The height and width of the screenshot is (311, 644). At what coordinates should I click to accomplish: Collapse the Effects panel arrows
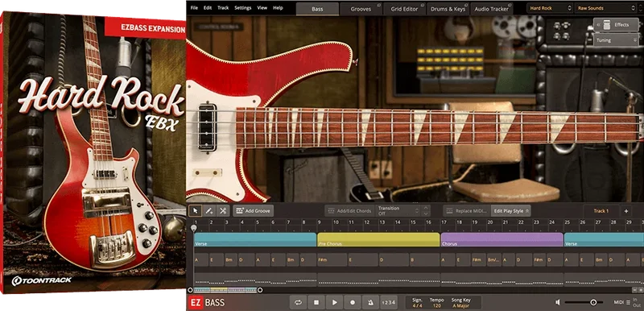coord(598,25)
